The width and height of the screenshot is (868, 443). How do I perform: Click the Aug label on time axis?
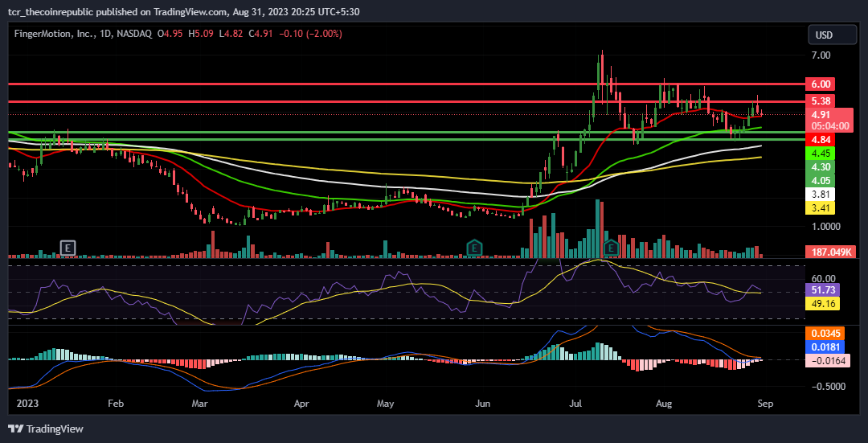(x=663, y=403)
